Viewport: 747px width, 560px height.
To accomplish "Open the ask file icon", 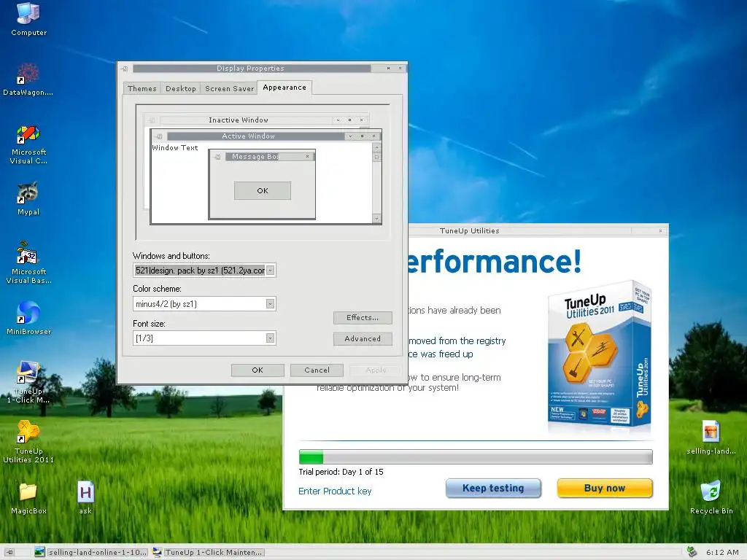I will coord(85,498).
